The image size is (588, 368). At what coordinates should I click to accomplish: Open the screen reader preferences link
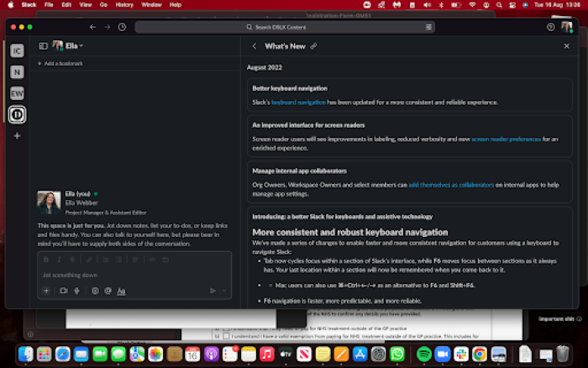[507, 139]
